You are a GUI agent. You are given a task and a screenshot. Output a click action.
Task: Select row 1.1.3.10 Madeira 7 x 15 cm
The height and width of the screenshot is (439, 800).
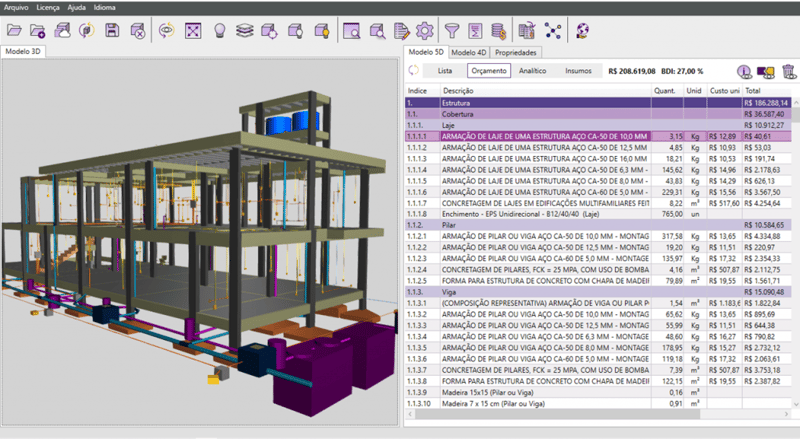pyautogui.click(x=598, y=404)
